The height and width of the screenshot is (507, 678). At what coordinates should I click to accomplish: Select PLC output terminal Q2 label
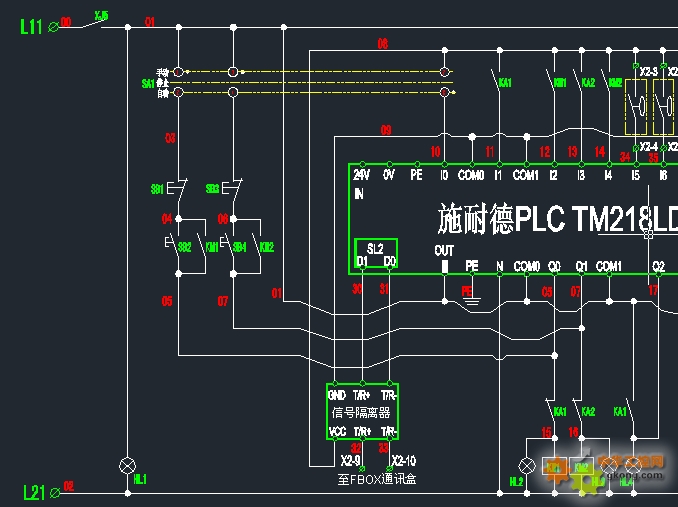tap(658, 266)
